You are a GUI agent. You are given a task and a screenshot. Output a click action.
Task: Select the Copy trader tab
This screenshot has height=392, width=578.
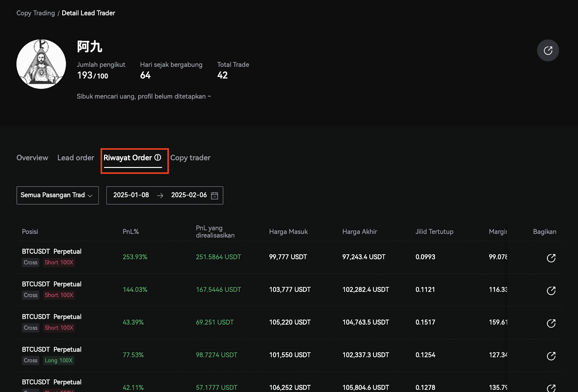pos(190,158)
